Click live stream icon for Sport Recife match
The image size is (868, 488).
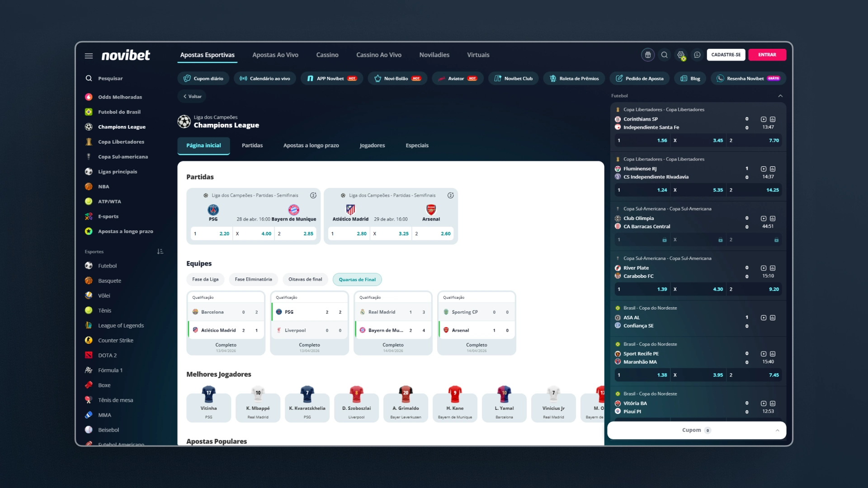click(x=764, y=354)
